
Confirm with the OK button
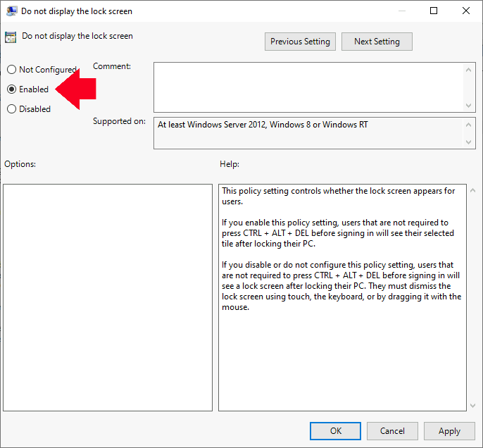click(335, 431)
